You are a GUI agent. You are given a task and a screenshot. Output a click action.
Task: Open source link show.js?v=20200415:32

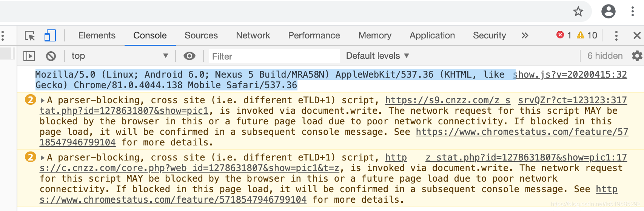pos(570,75)
